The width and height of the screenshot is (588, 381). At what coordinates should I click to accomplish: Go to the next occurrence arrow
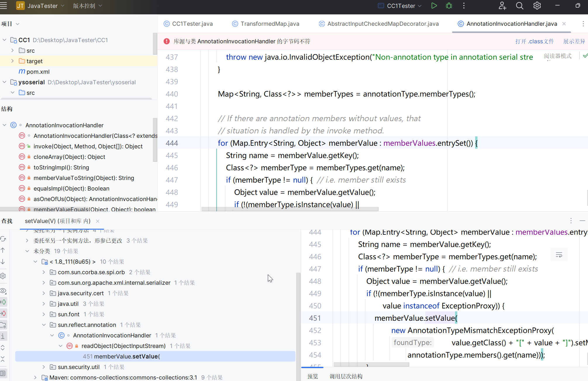tap(3, 262)
